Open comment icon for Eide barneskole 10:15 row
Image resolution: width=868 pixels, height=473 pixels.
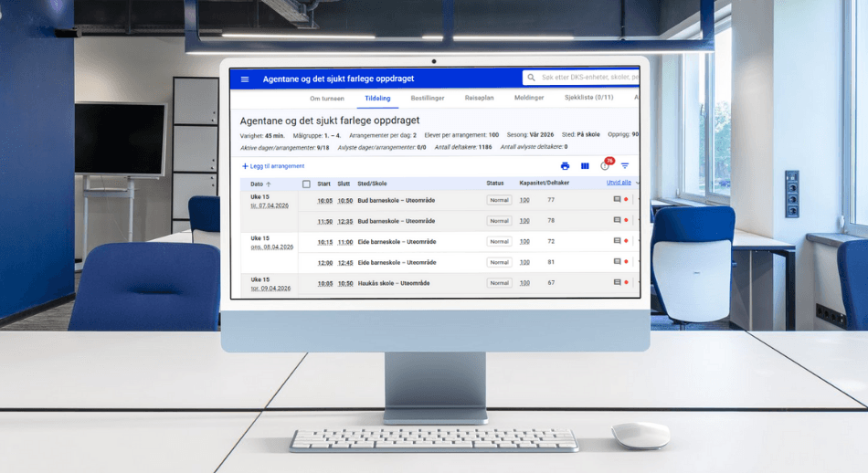coord(617,242)
